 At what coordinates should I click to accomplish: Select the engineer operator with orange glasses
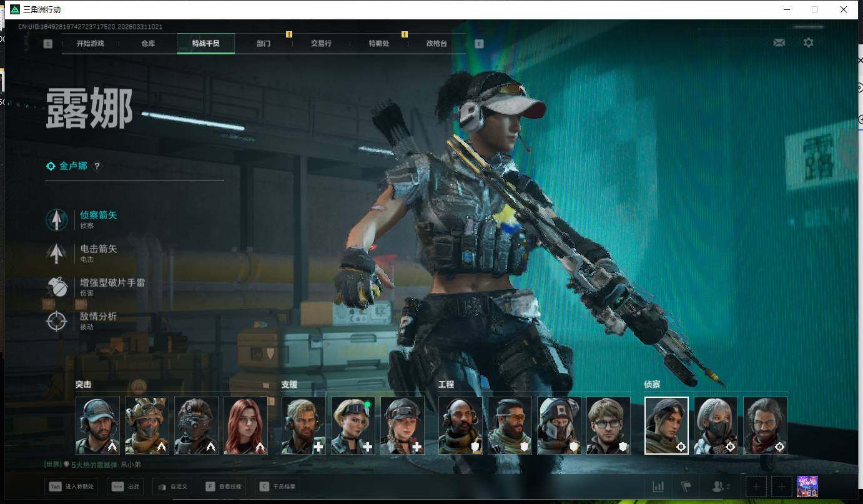click(510, 425)
